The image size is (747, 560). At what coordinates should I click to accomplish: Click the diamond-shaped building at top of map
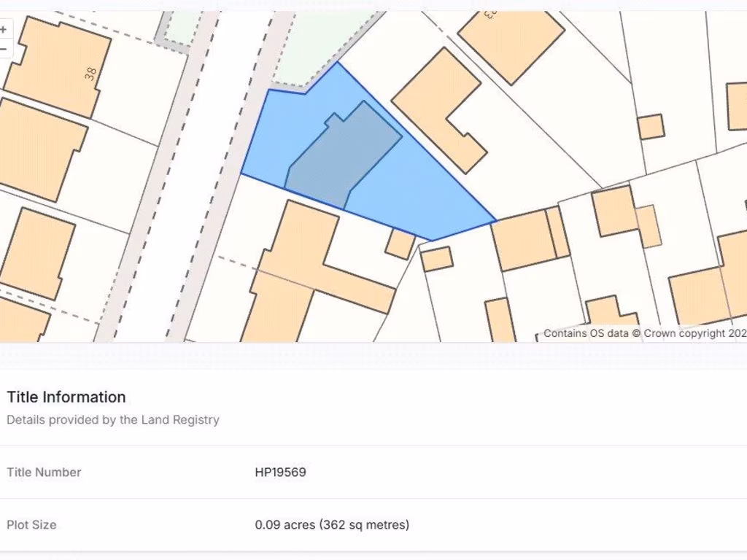(x=511, y=40)
